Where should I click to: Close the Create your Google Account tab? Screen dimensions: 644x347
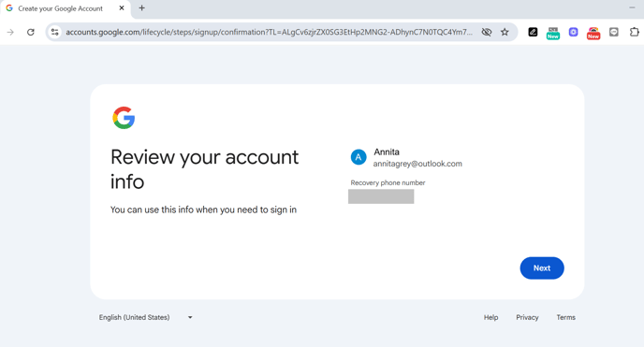(x=122, y=8)
